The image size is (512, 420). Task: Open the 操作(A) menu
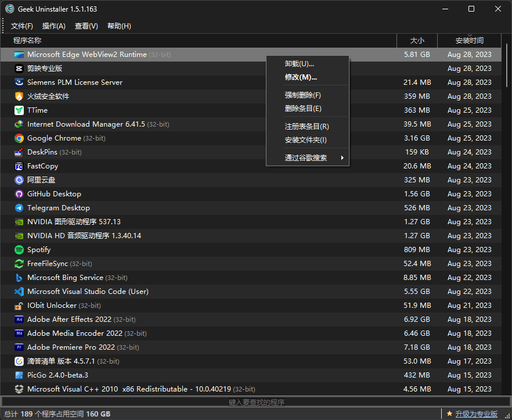pos(53,26)
